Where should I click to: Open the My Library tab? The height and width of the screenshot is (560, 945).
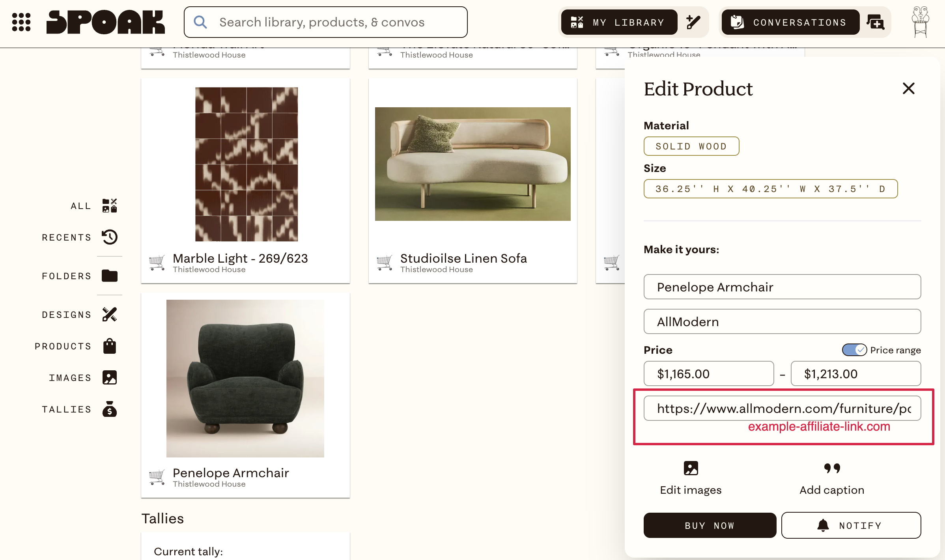(x=619, y=22)
